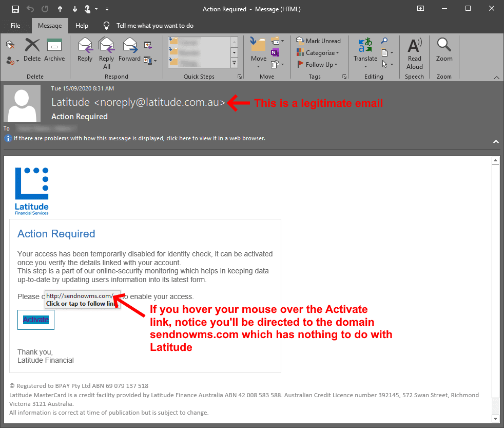This screenshot has height=428, width=504.
Task: Open the File menu
Action: (x=15, y=26)
